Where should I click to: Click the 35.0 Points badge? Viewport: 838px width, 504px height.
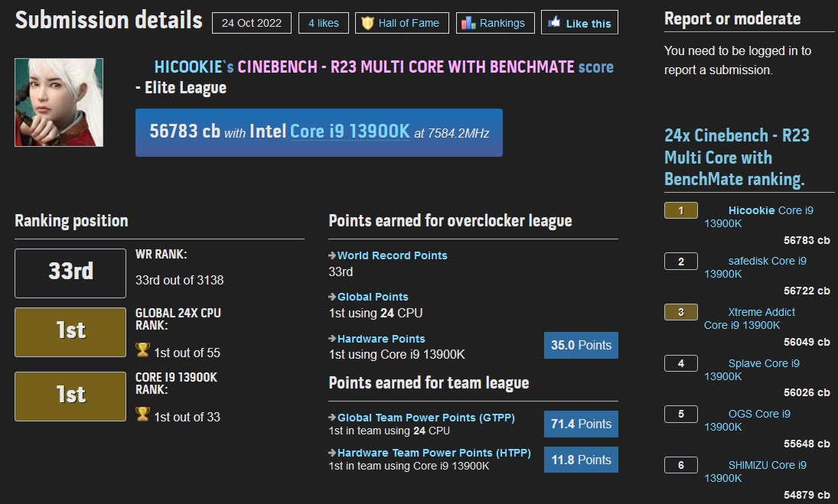pos(581,345)
